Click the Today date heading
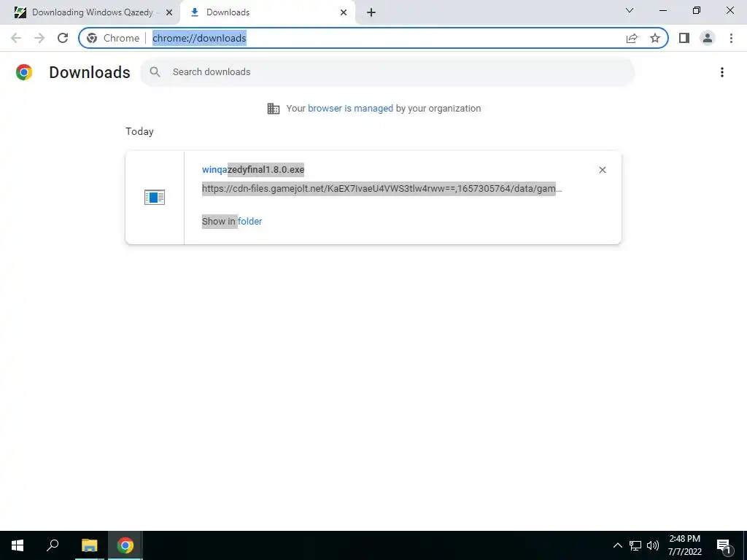The height and width of the screenshot is (560, 747). coord(139,131)
